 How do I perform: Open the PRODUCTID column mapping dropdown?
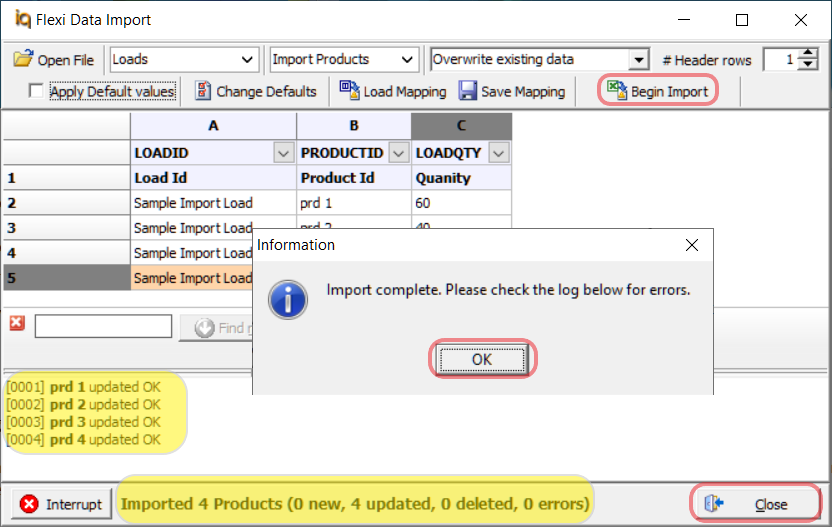pos(398,153)
